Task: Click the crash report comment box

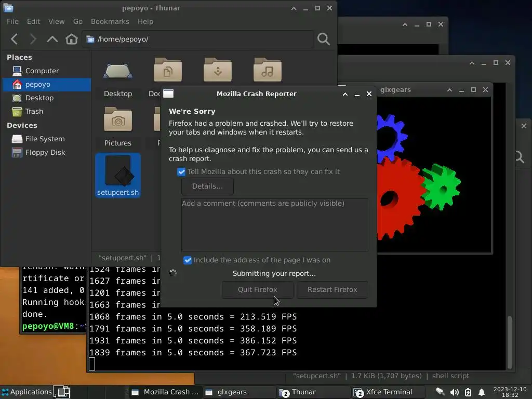Action: point(274,225)
